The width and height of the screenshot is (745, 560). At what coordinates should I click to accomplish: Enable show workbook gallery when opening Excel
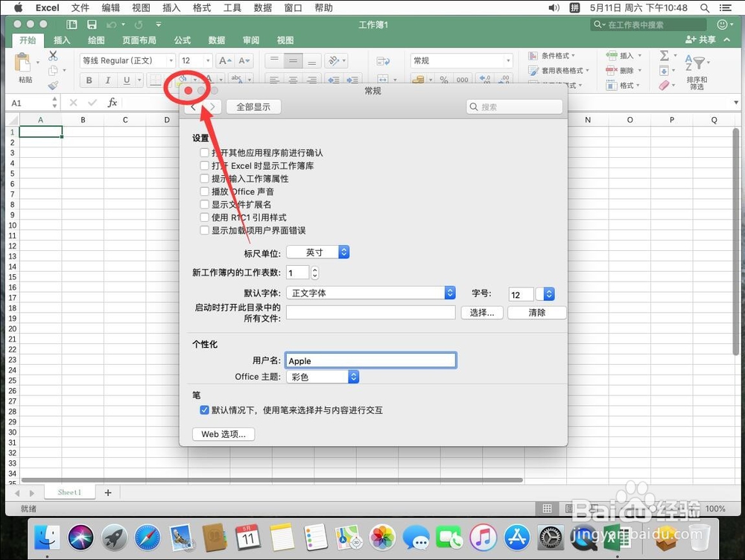click(204, 165)
